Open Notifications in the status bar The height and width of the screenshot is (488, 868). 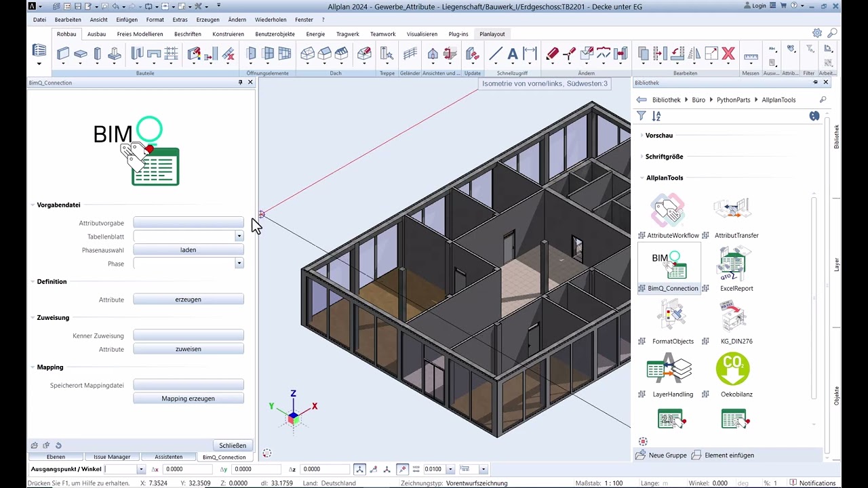pos(811,483)
